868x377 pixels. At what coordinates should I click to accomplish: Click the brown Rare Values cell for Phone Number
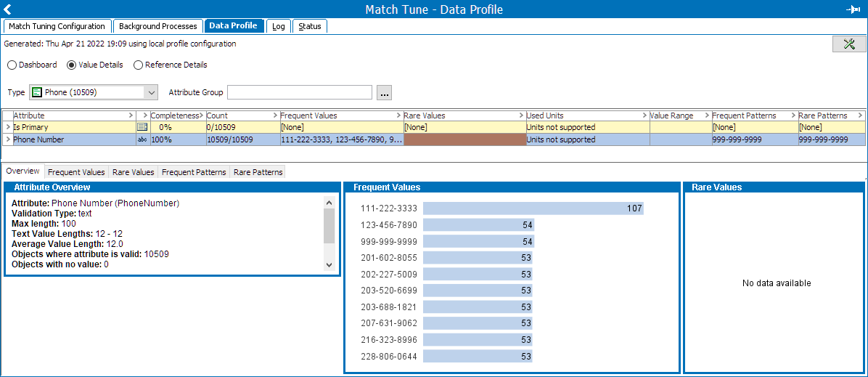coord(464,139)
